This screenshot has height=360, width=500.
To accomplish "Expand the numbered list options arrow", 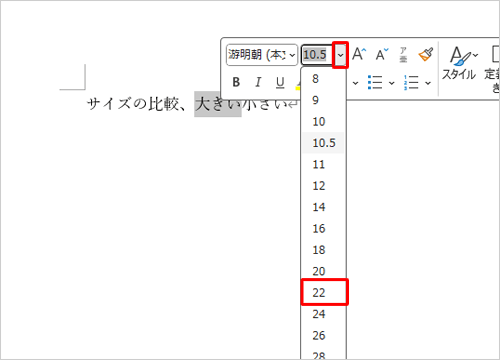I will coord(428,83).
